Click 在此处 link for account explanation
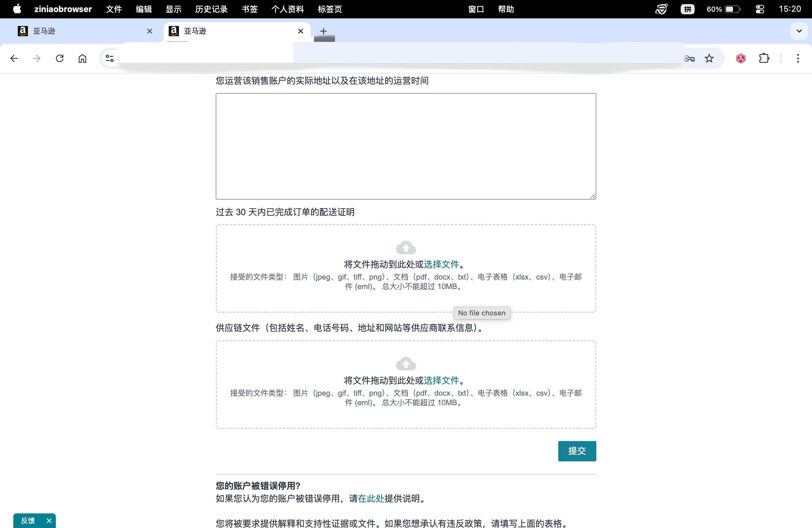Image resolution: width=812 pixels, height=528 pixels. 371,498
